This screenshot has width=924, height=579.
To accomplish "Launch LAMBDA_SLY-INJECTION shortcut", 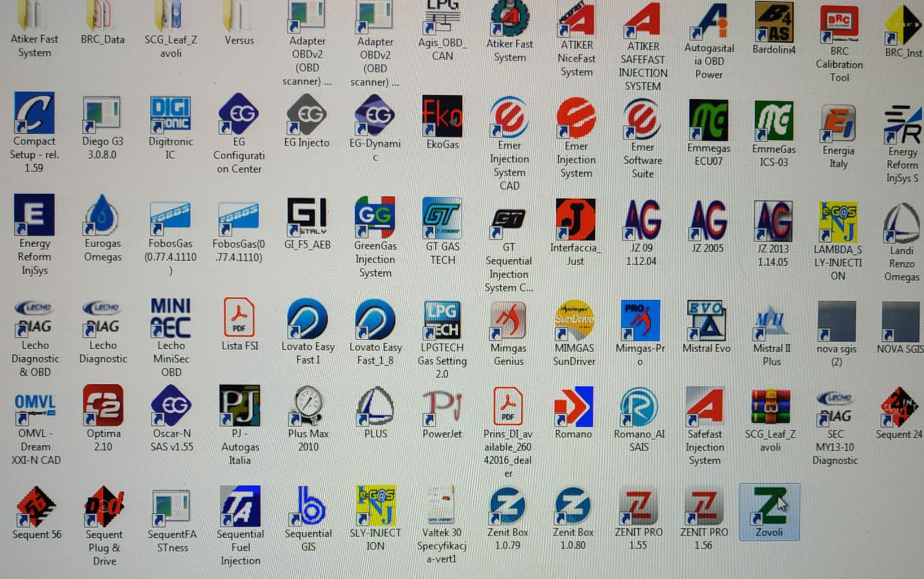I will click(x=838, y=242).
